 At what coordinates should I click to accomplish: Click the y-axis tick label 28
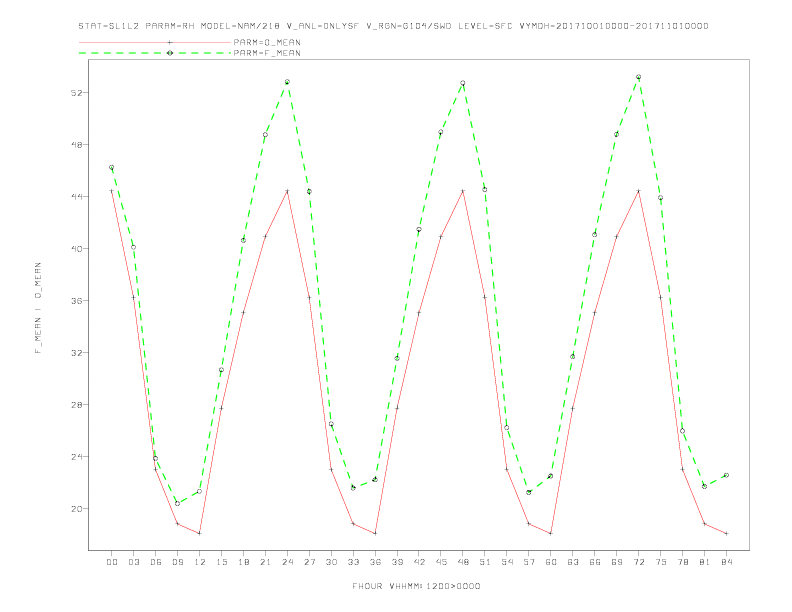(x=77, y=405)
